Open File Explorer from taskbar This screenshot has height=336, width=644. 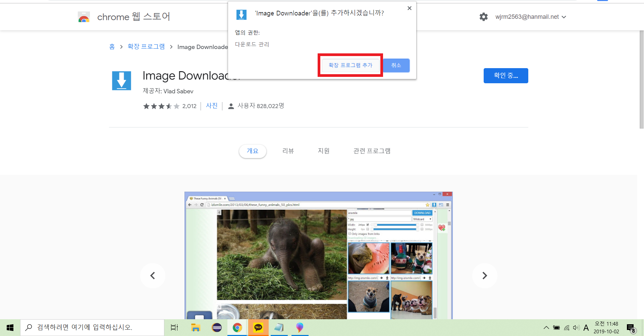coord(196,328)
